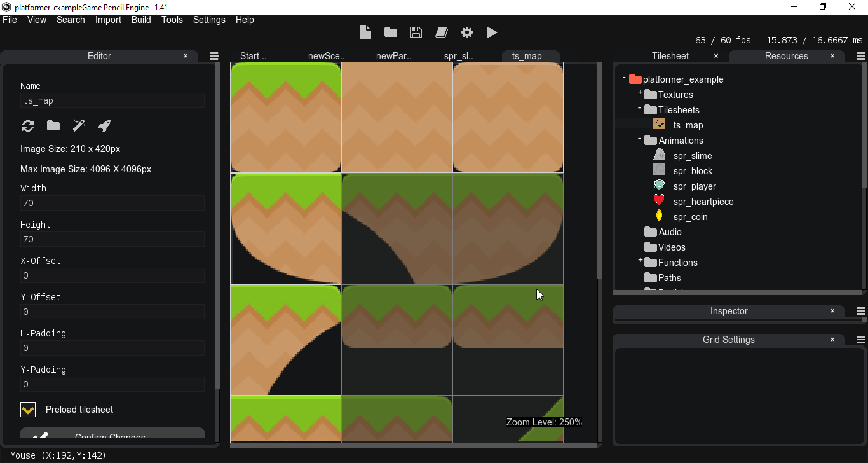Screen dimensions: 868x463
Task: Switch to the Tilesheet panel tab
Action: [x=670, y=56]
